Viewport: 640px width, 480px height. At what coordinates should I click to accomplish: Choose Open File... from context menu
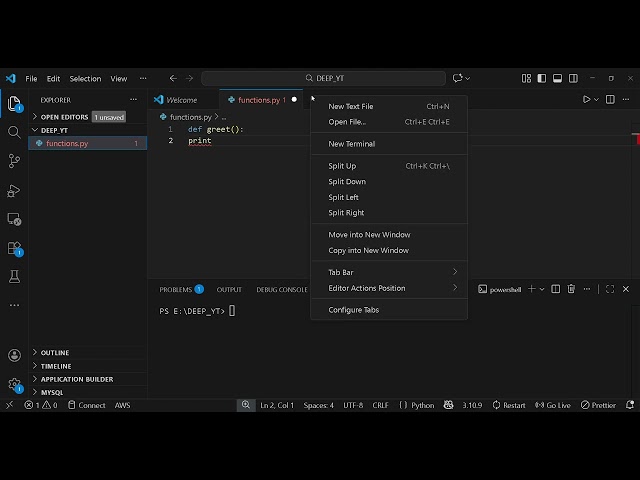click(389, 122)
